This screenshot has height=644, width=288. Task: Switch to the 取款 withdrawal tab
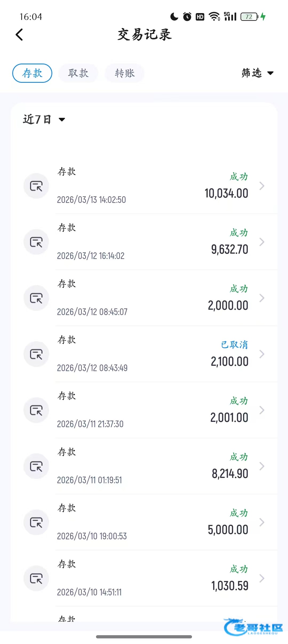[x=78, y=73]
